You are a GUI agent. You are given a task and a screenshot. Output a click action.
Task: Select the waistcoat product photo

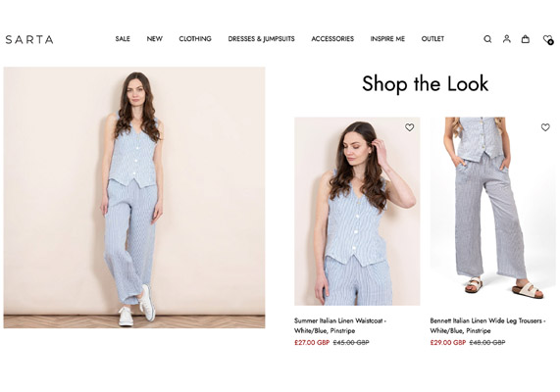click(357, 211)
